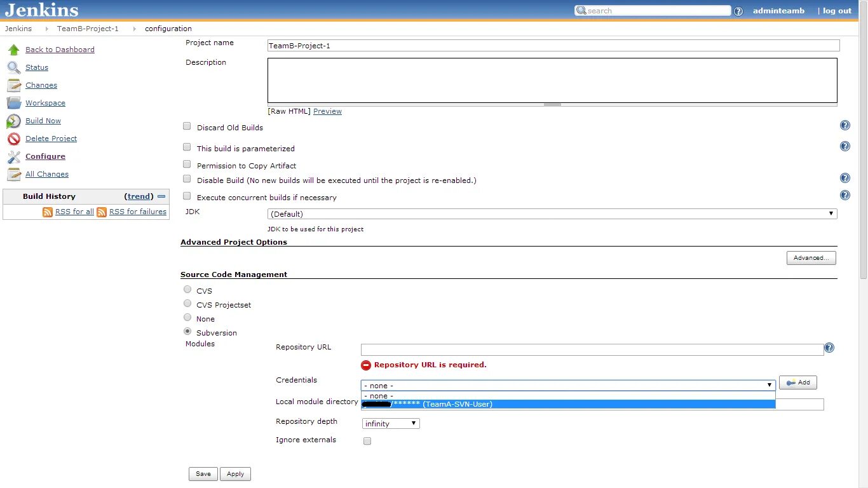Select CVS Projectset radio button
The width and height of the screenshot is (868, 488).
point(187,304)
